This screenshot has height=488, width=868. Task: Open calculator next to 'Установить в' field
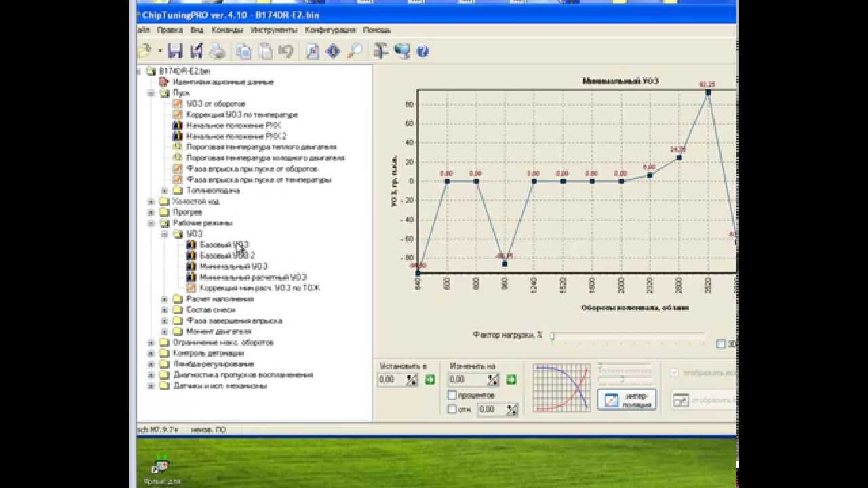[x=412, y=380]
